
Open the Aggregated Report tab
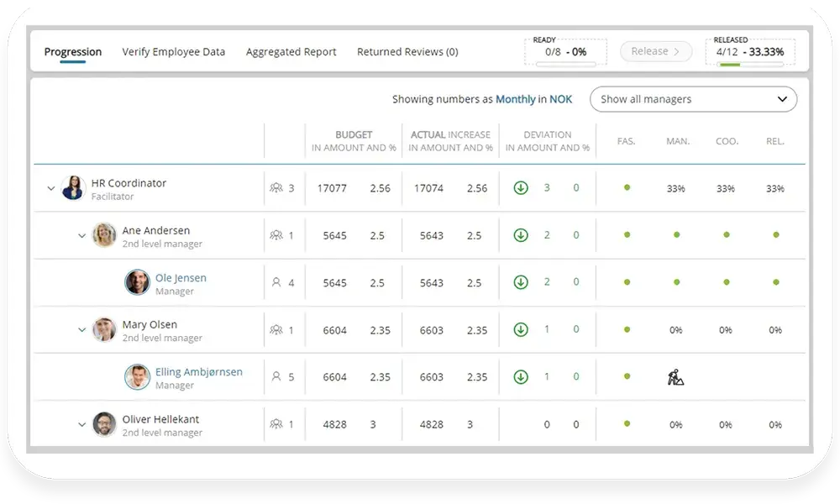click(x=291, y=52)
